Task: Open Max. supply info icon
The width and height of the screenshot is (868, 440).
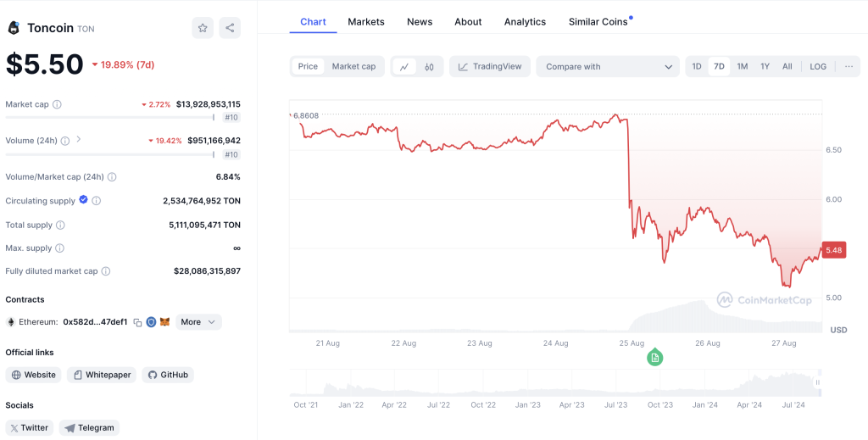Action: point(60,248)
